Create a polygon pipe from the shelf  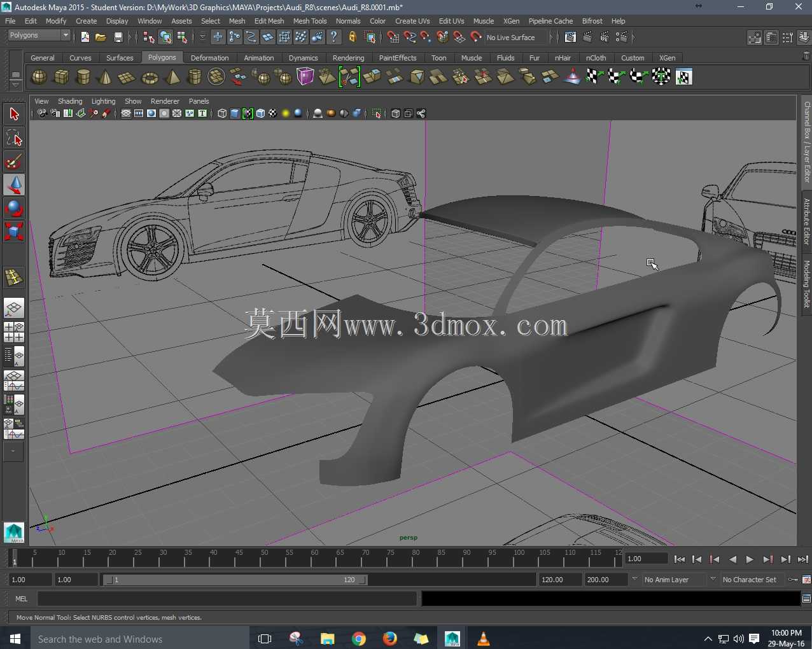(x=194, y=77)
